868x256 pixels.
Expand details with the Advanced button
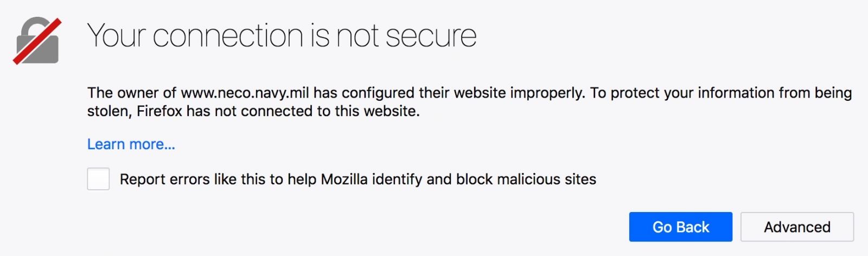(797, 227)
